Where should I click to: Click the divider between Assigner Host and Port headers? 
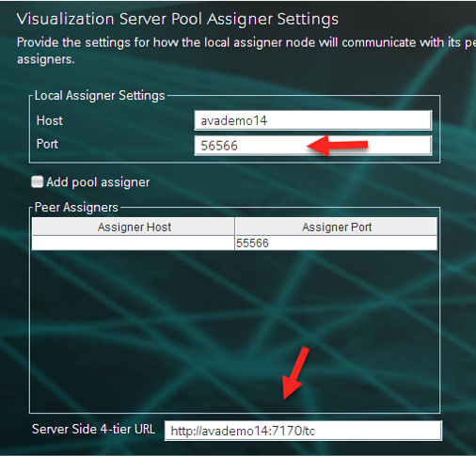coord(235,227)
